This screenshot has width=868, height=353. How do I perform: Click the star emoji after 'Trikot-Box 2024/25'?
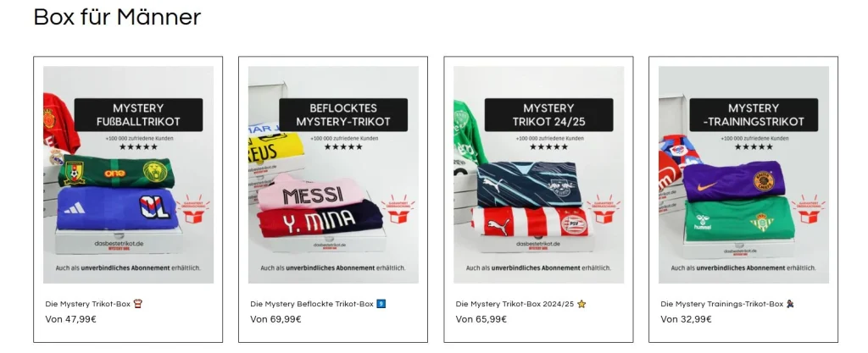click(581, 303)
